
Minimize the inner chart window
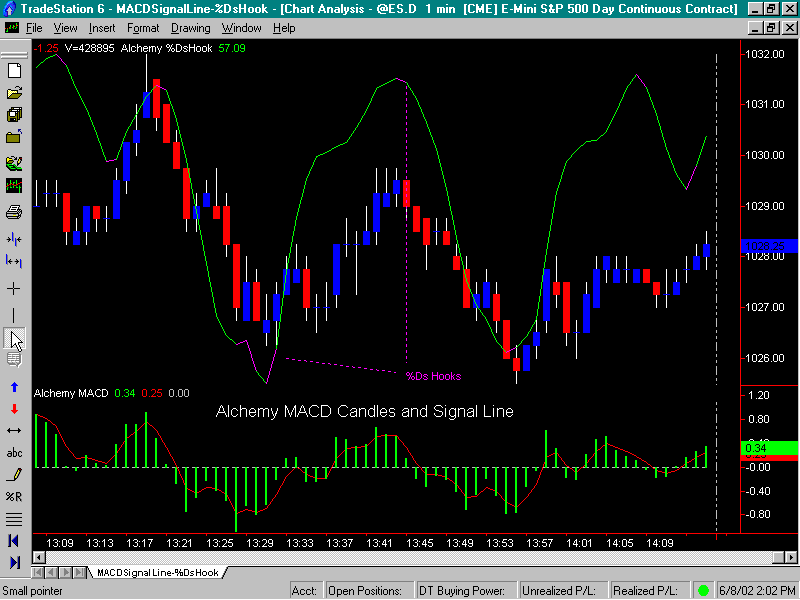click(756, 28)
